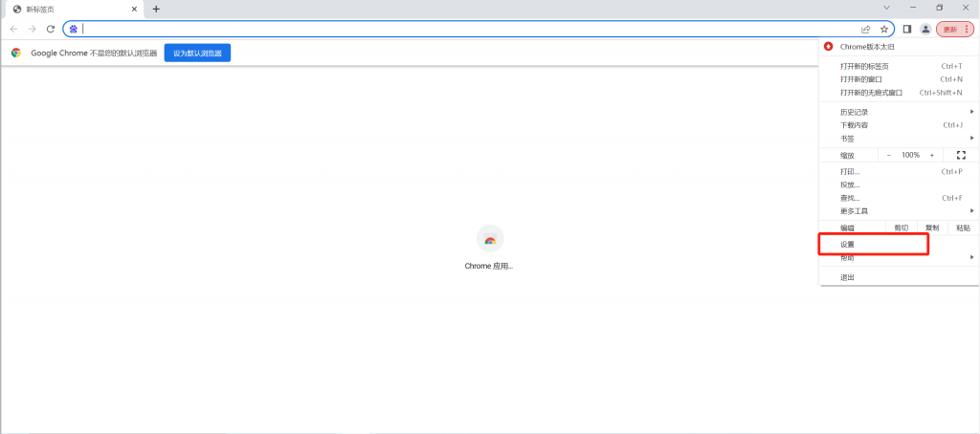Click the Chrome版本太旧 warning entry
This screenshot has height=434, width=980.
(899, 47)
